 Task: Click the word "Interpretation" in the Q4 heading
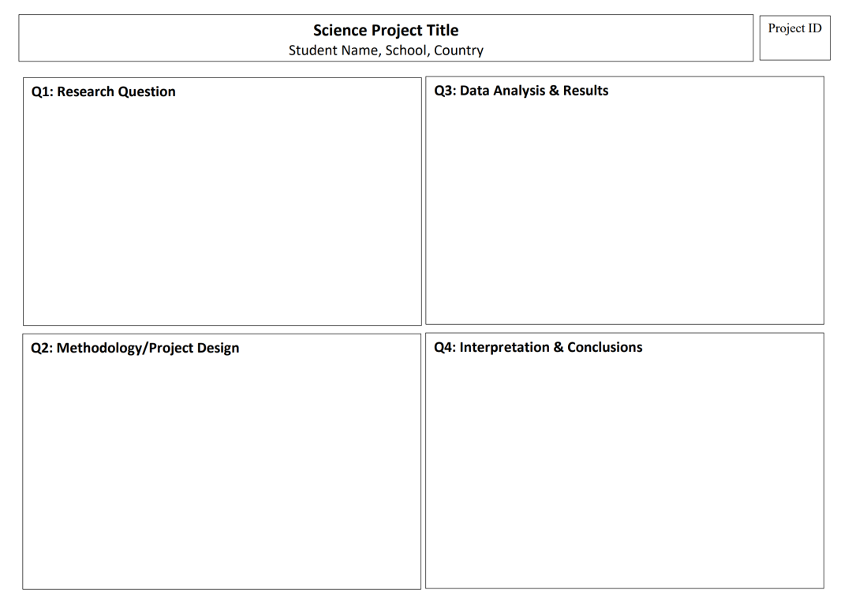coord(504,347)
